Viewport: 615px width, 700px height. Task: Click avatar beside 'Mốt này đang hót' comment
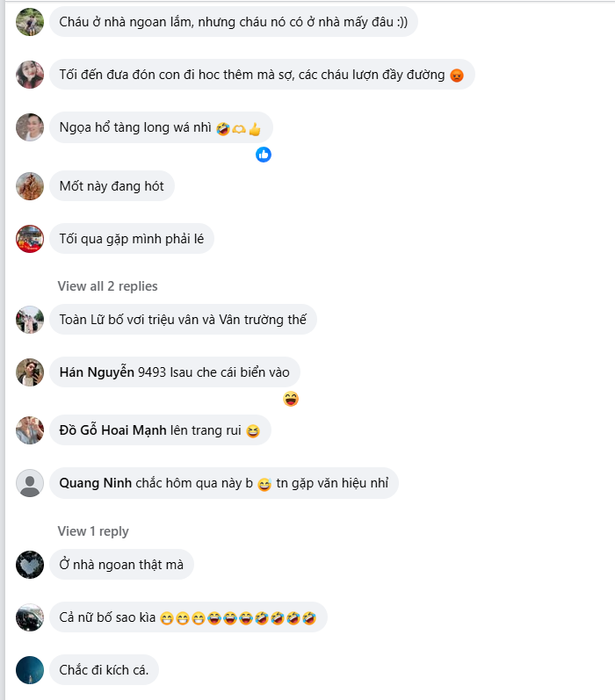click(x=30, y=186)
